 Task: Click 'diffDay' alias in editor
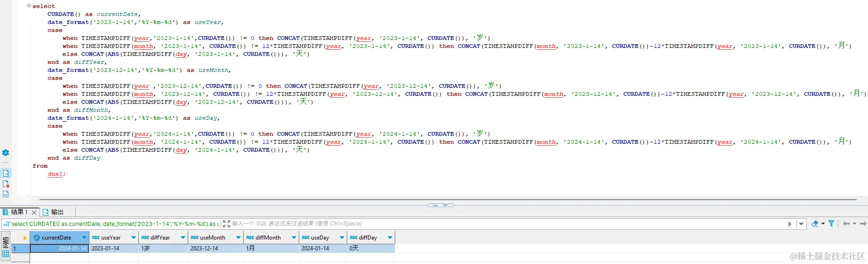[x=87, y=158]
